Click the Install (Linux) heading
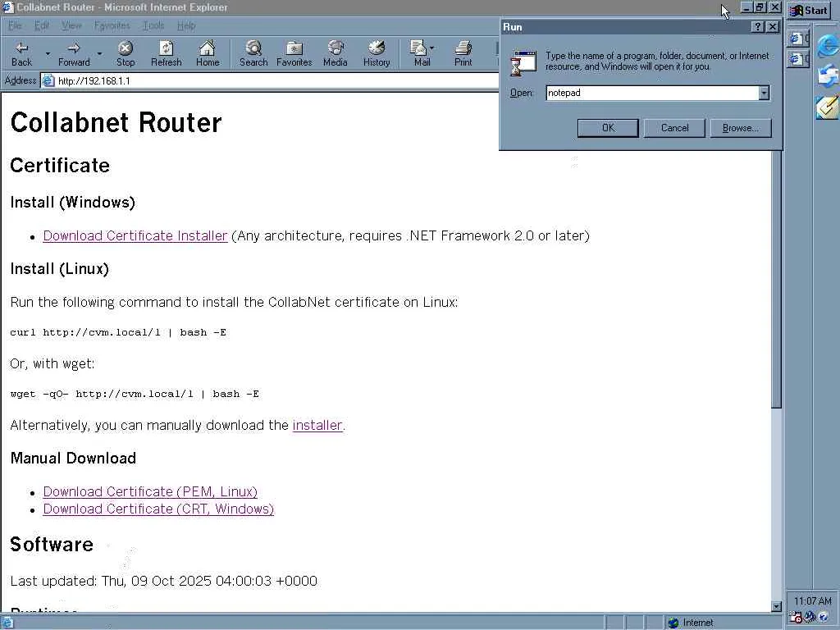 coord(59,269)
